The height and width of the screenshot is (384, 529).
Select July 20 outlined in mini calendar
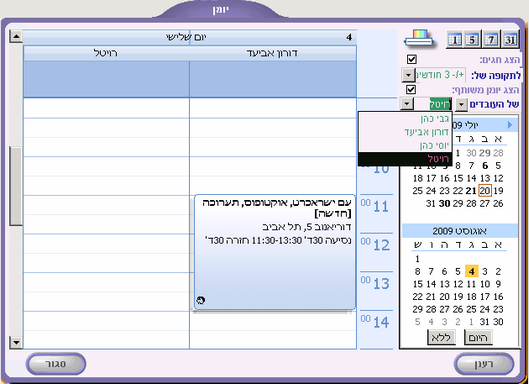(x=485, y=191)
